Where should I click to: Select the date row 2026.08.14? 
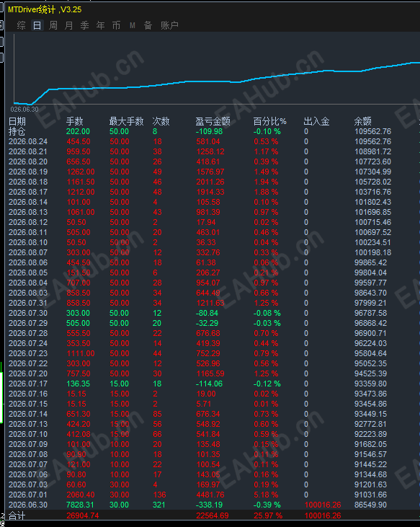(x=28, y=202)
